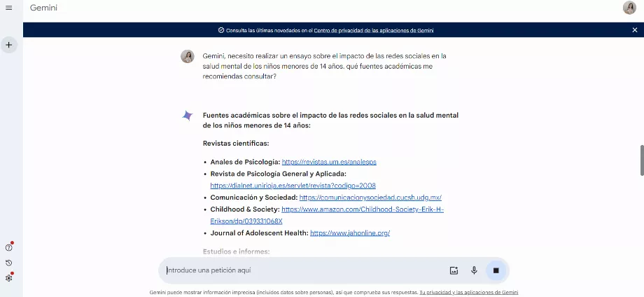Open the Settings gear icon

pyautogui.click(x=8, y=278)
